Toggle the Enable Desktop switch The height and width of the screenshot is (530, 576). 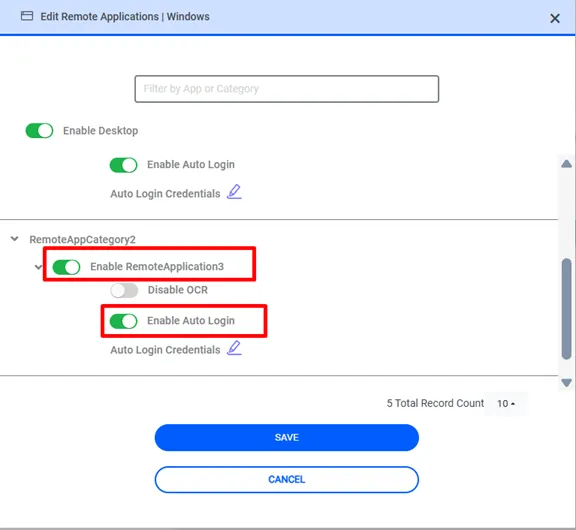tap(39, 131)
